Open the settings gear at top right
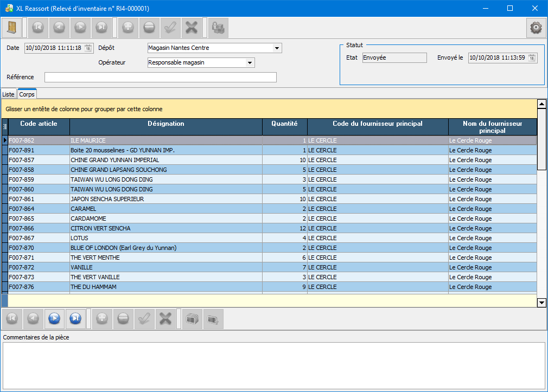 coord(536,27)
